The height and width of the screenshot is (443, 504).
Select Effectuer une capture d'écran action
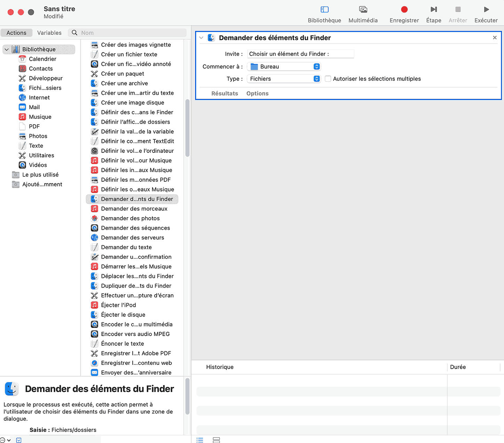(137, 295)
